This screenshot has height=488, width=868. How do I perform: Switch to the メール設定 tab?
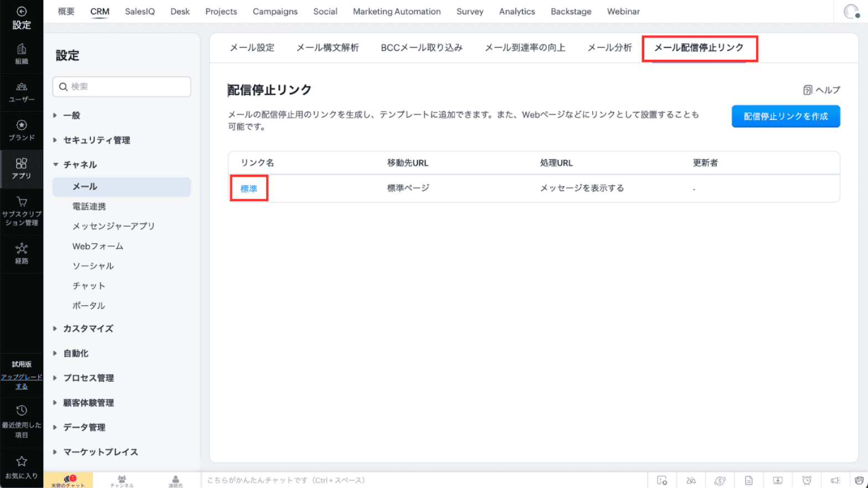[x=252, y=48]
